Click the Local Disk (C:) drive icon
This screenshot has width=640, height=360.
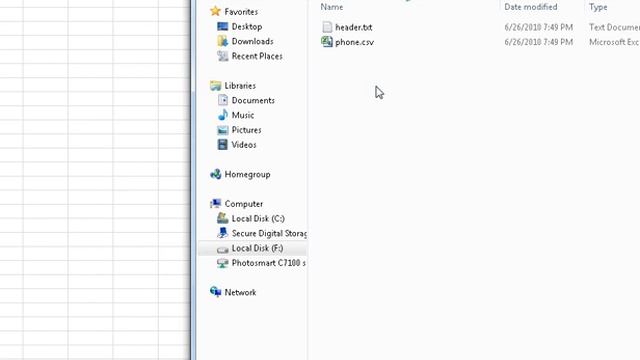tap(222, 218)
